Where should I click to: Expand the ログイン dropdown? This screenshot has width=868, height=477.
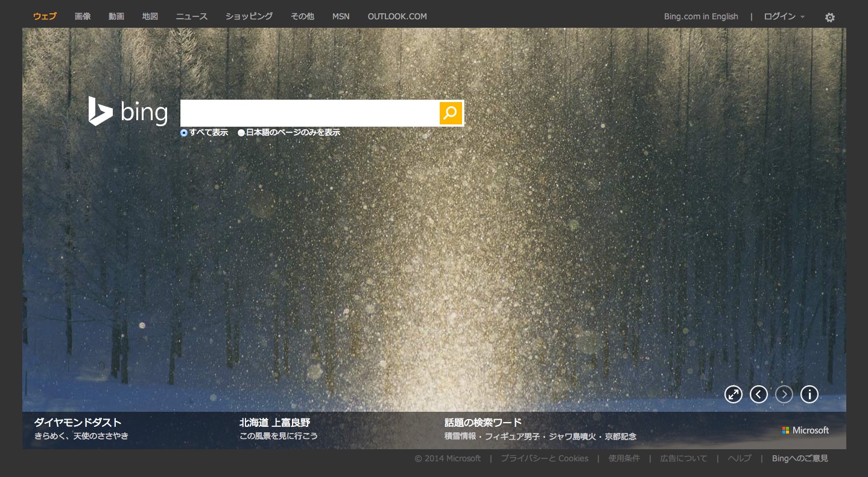784,17
